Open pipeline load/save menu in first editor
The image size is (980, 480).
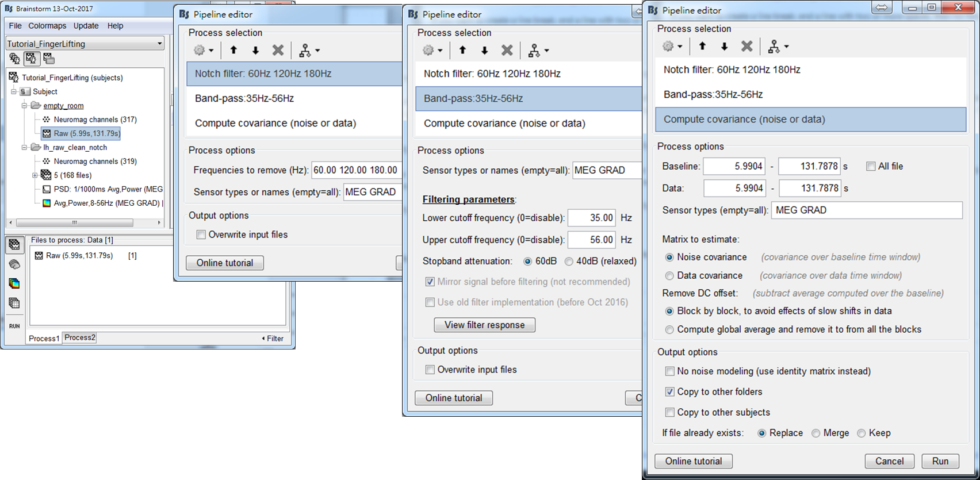coord(309,51)
